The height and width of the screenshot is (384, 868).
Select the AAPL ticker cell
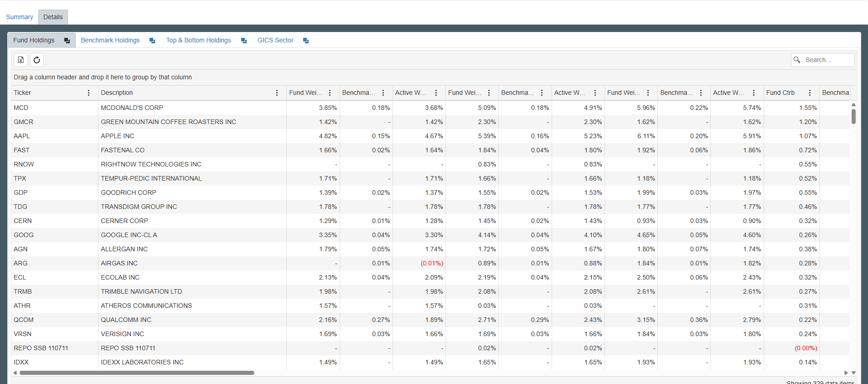55,136
